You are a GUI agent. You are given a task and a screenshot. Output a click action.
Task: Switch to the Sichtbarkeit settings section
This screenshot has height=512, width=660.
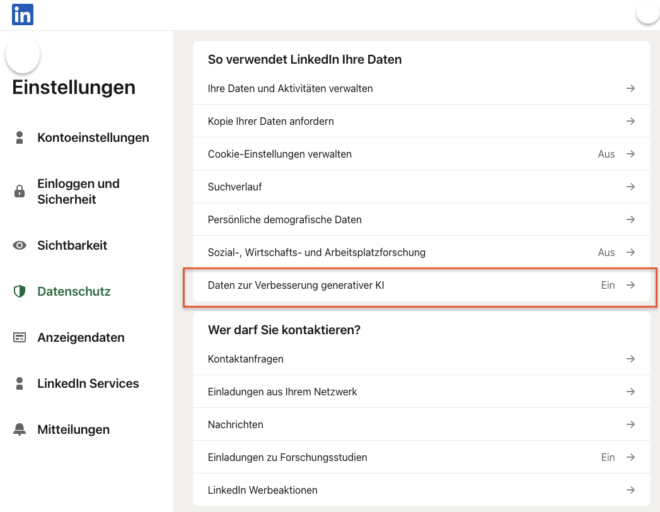(72, 245)
